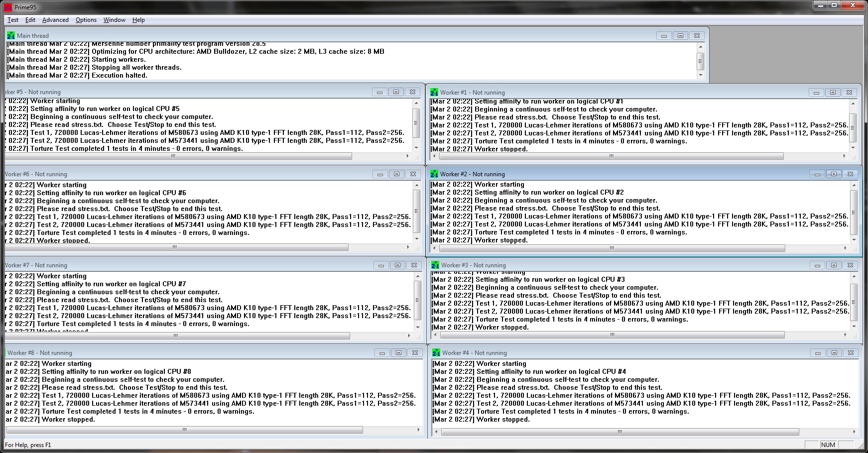Close the Worker #4 window
Image resolution: width=868 pixels, height=453 pixels.
point(851,353)
